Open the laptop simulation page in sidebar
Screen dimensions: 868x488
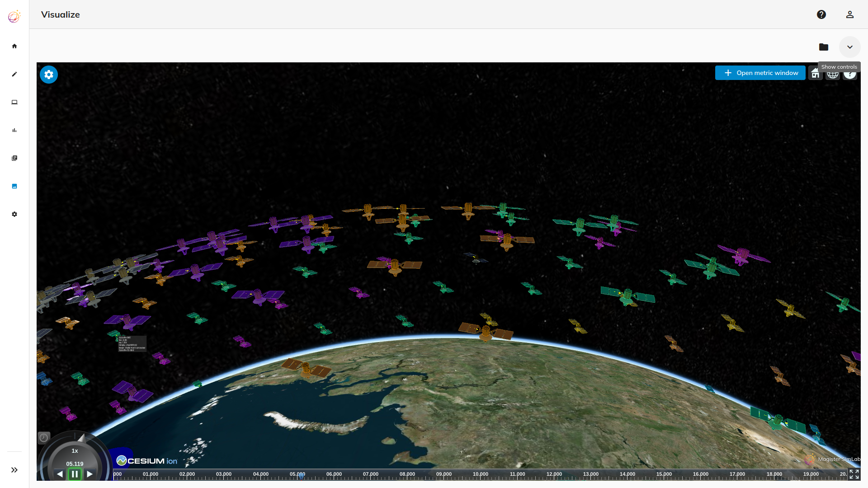tap(14, 102)
